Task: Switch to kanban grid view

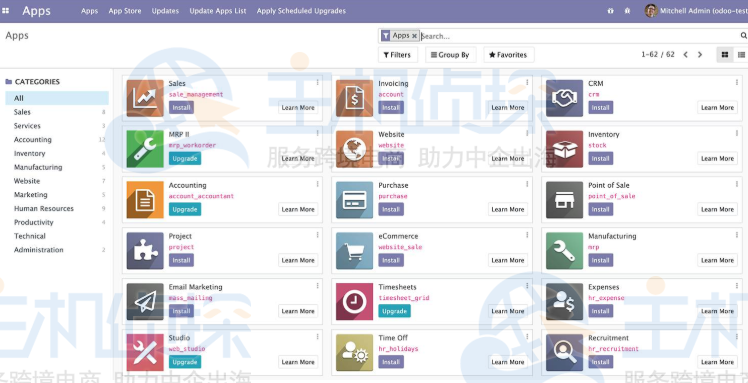Action: coord(725,55)
